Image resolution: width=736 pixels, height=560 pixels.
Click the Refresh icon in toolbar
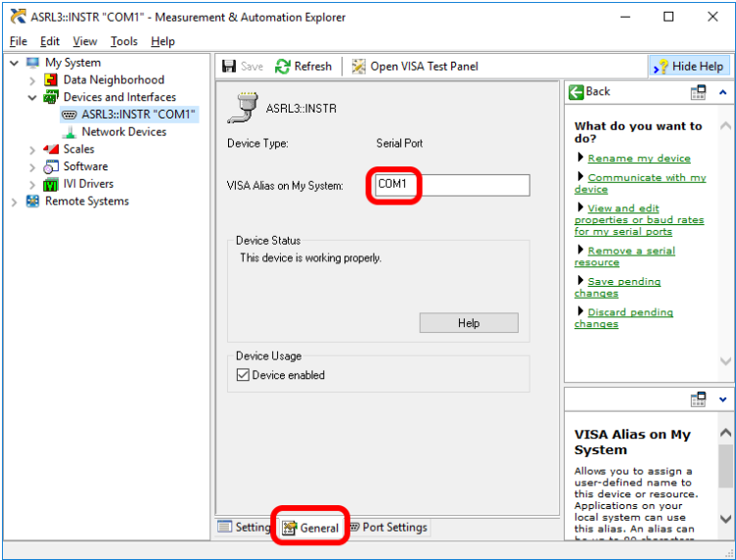[x=283, y=67]
